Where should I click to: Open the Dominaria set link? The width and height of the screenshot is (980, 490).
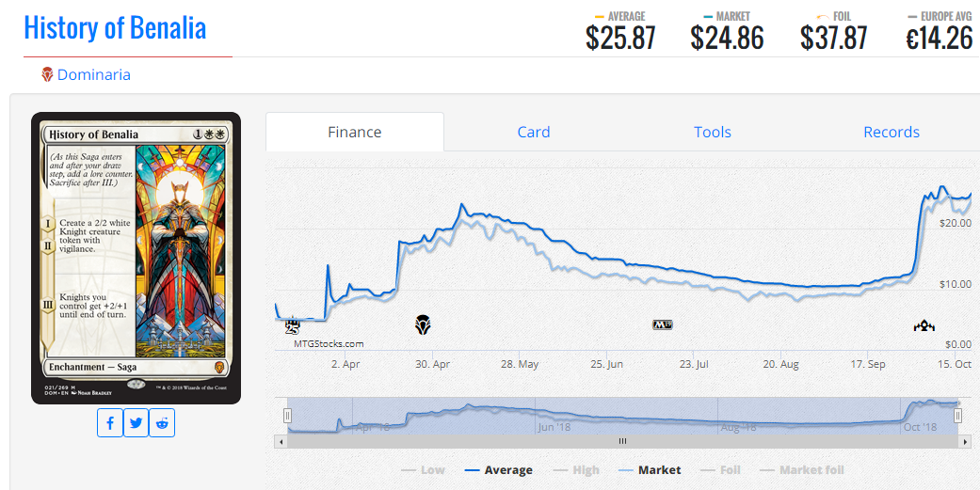[93, 74]
